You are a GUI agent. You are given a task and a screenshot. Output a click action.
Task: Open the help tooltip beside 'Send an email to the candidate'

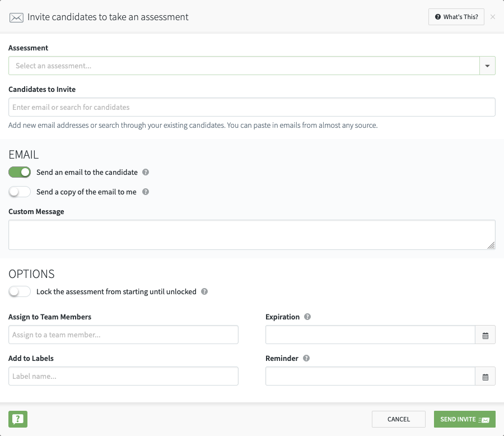(146, 172)
